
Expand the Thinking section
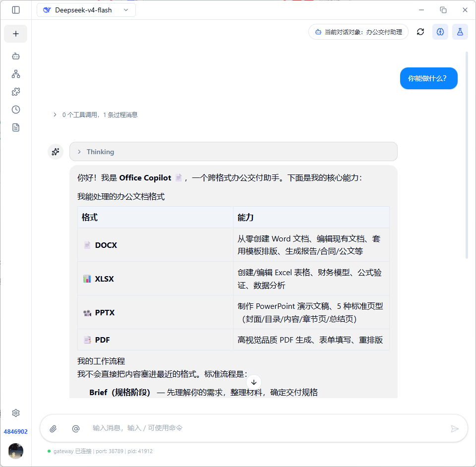point(233,152)
